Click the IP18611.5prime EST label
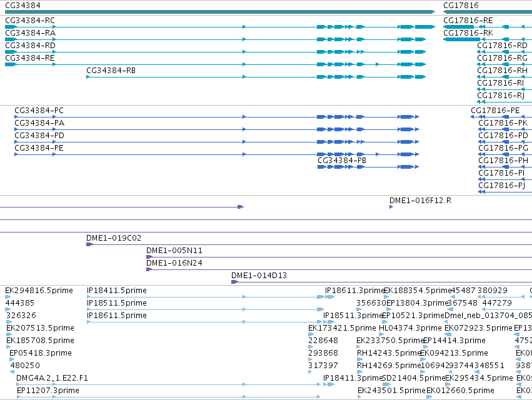The width and height of the screenshot is (532, 400). pos(117,316)
